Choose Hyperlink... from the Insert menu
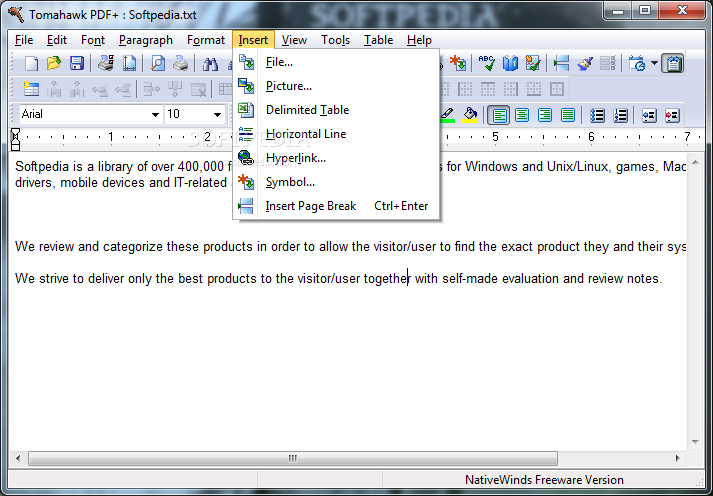This screenshot has height=496, width=713. coord(336,158)
